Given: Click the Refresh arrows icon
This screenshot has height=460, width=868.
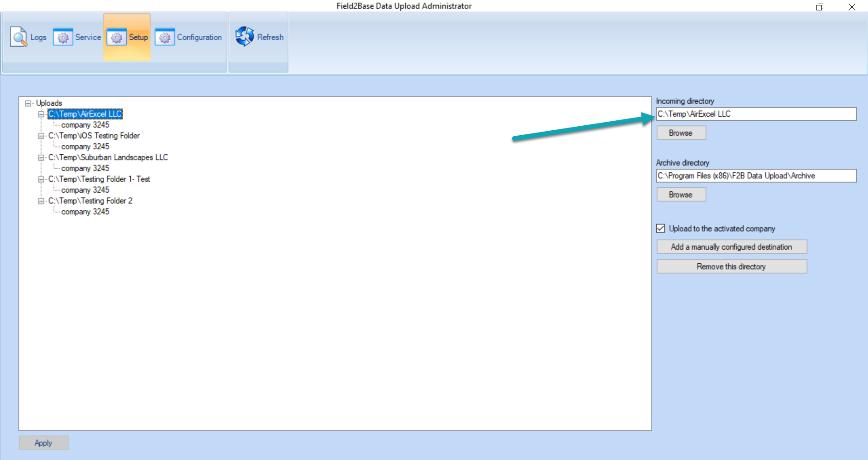Looking at the screenshot, I should 245,37.
